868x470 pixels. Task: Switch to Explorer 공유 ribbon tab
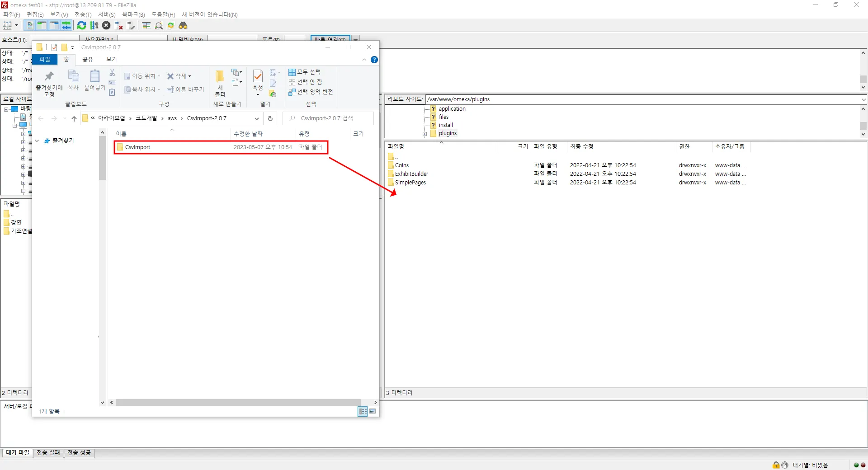(x=88, y=59)
